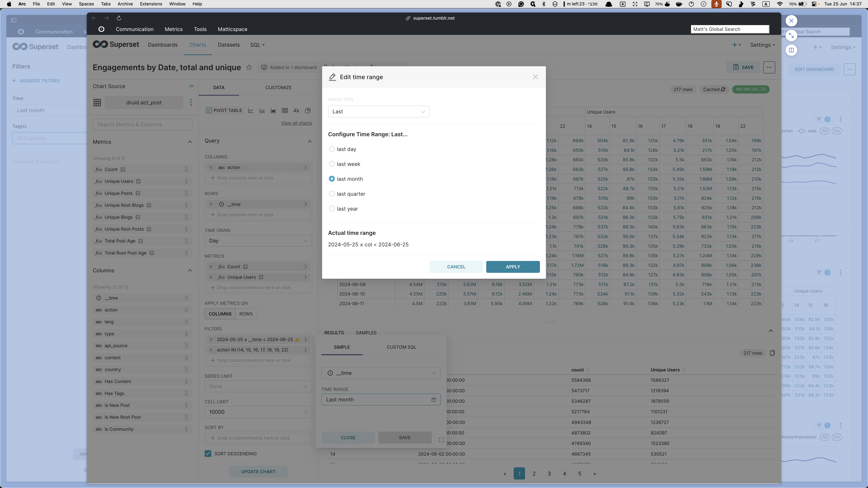Collapse the results panel with up chevron
868x488 pixels.
770,331
